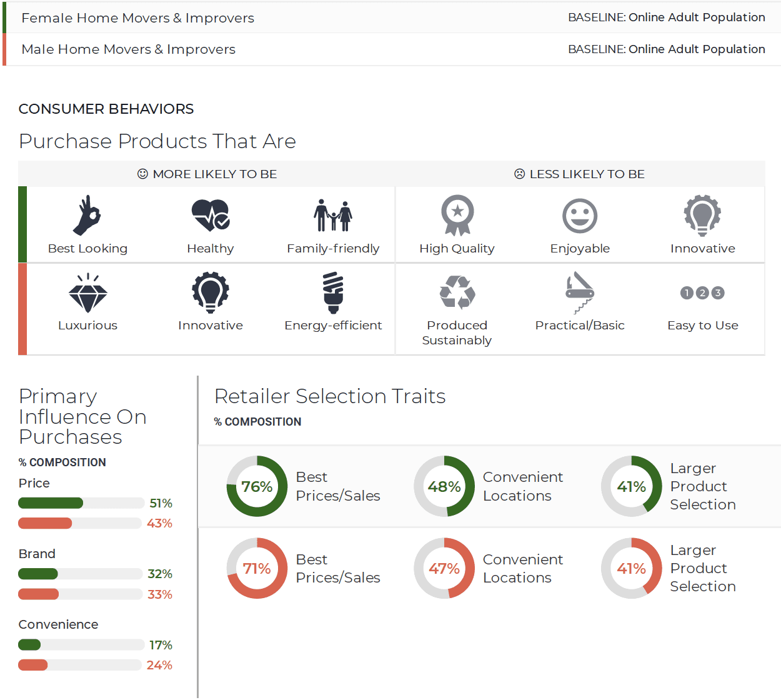Click the Brand category label
The image size is (781, 700).
(x=37, y=554)
